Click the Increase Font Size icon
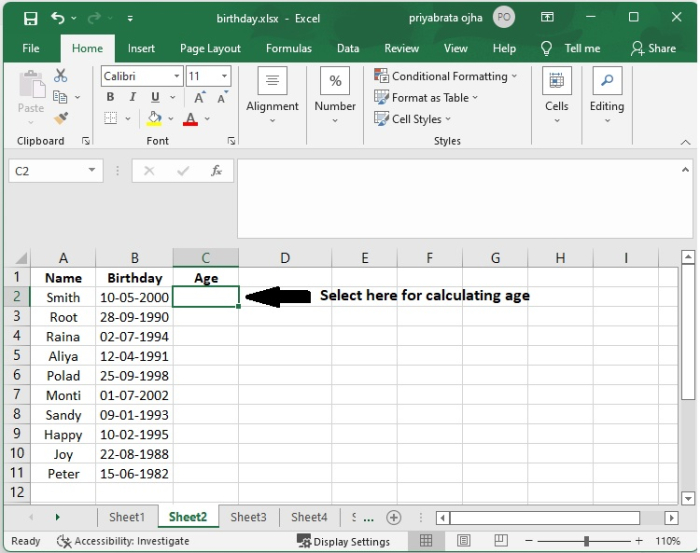The width and height of the screenshot is (700, 553). [200, 98]
